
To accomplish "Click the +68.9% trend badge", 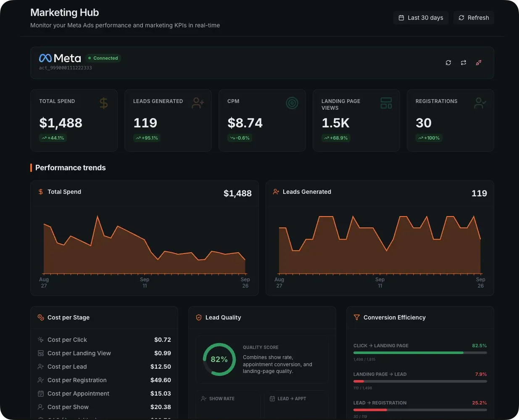I will pyautogui.click(x=336, y=138).
